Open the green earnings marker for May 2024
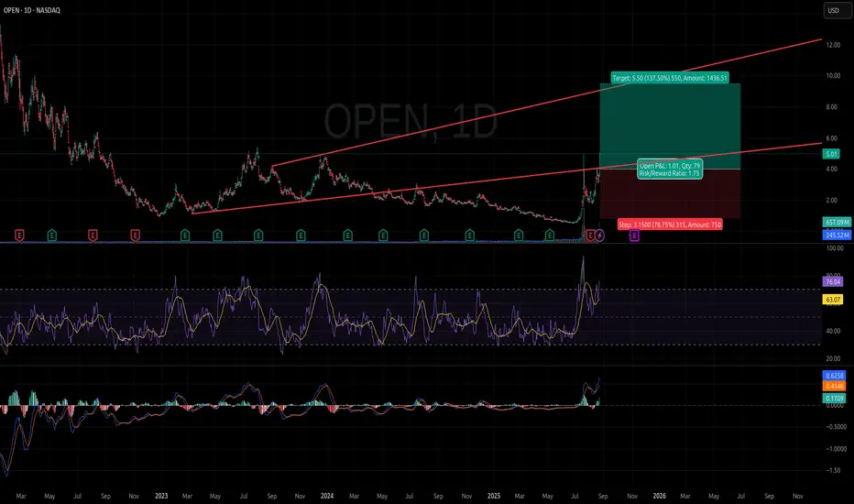Screen dimensions: 854x504 pos(383,236)
